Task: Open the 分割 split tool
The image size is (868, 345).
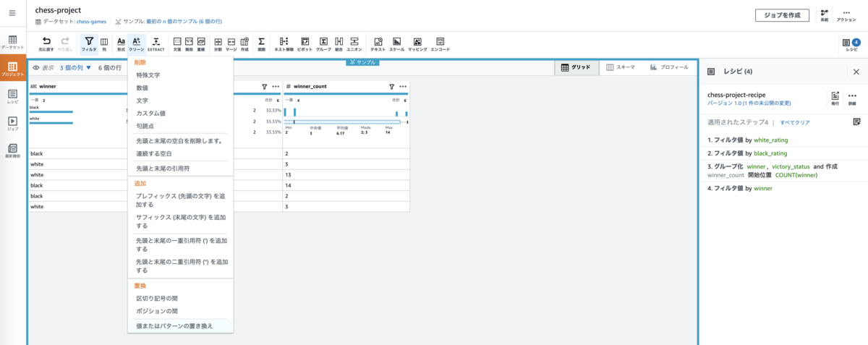Action: pos(218,44)
